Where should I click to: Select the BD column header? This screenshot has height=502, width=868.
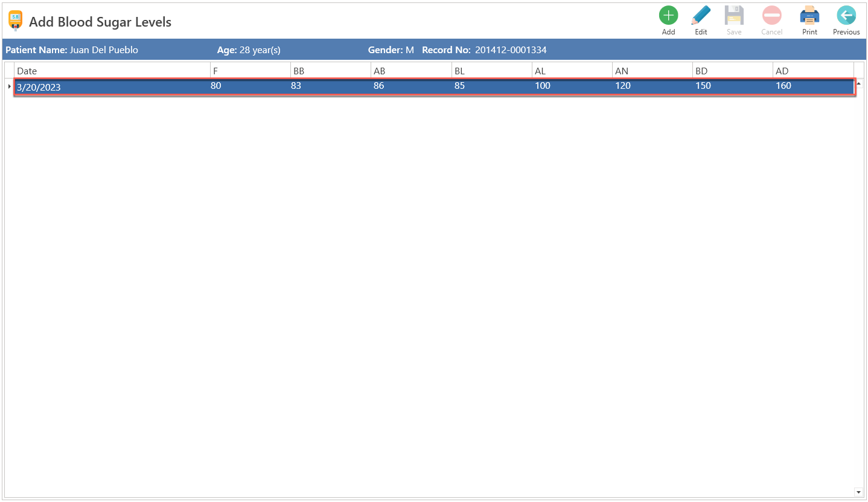pyautogui.click(x=733, y=71)
